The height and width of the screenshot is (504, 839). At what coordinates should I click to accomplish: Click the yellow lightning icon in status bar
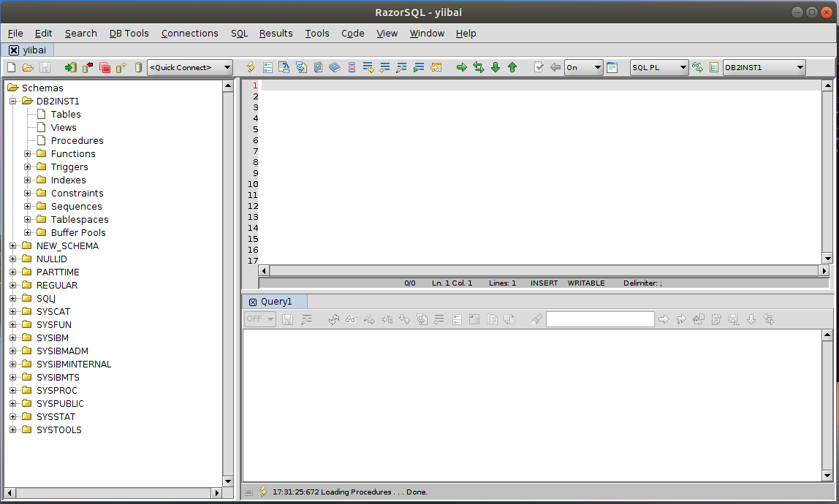[263, 492]
